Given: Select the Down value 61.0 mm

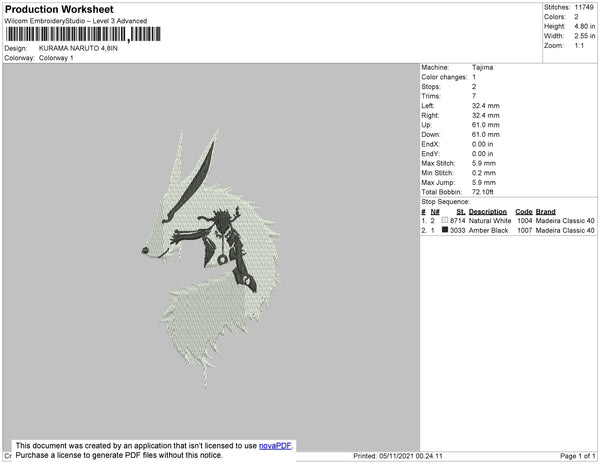Looking at the screenshot, I should coord(486,134).
